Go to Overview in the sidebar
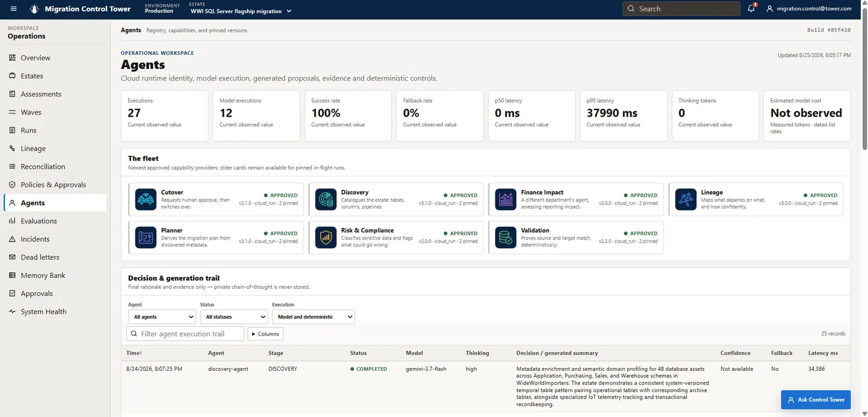 [55, 58]
